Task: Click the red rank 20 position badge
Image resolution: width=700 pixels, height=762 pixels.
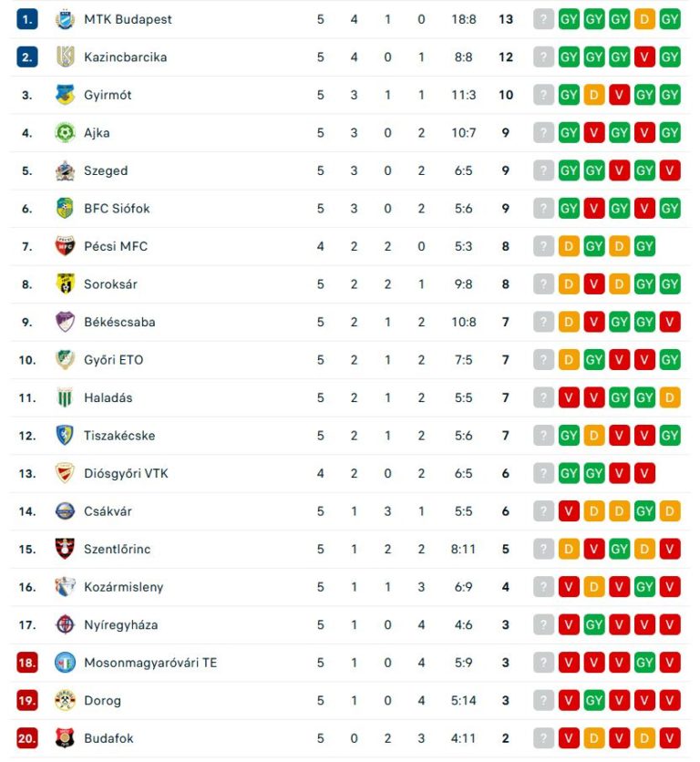Action: click(27, 738)
